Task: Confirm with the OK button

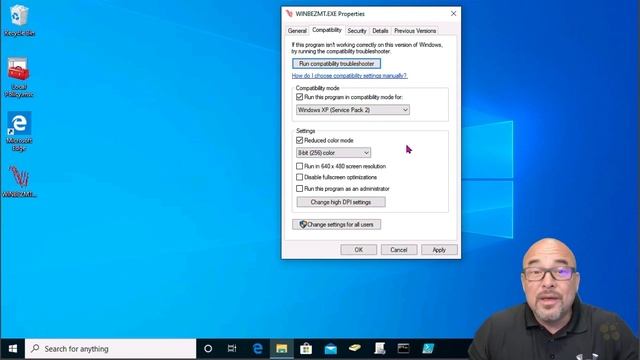Action: [x=358, y=250]
